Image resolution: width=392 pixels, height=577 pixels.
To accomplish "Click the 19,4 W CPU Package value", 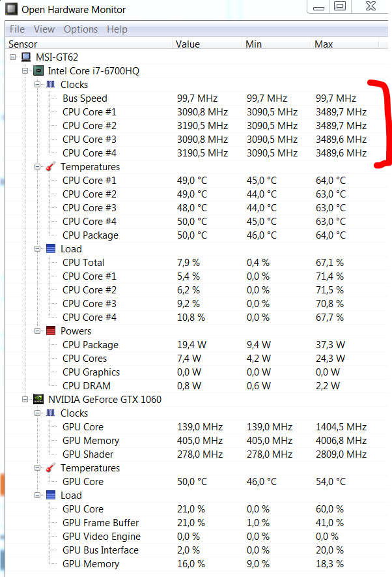I will [x=192, y=345].
